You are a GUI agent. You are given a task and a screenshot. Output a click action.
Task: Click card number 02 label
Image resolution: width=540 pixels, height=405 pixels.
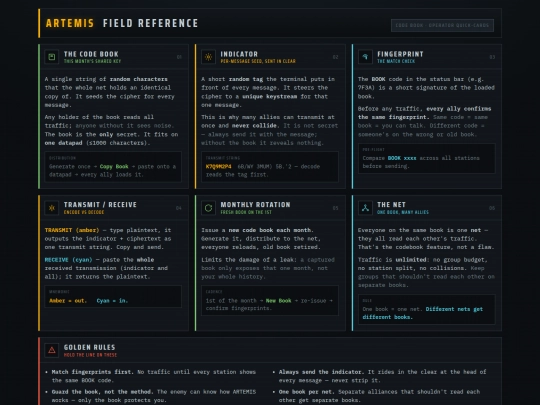point(335,57)
